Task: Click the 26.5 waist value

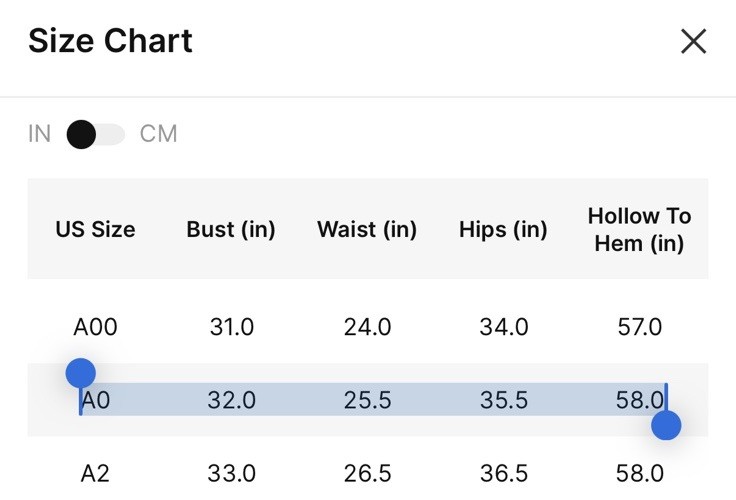Action: pyautogui.click(x=368, y=473)
